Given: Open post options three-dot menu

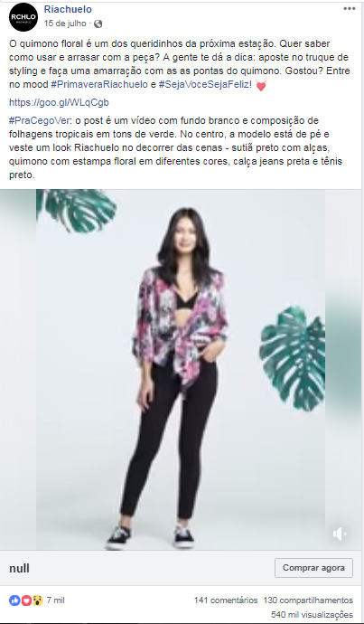Looking at the screenshot, I should [x=350, y=9].
